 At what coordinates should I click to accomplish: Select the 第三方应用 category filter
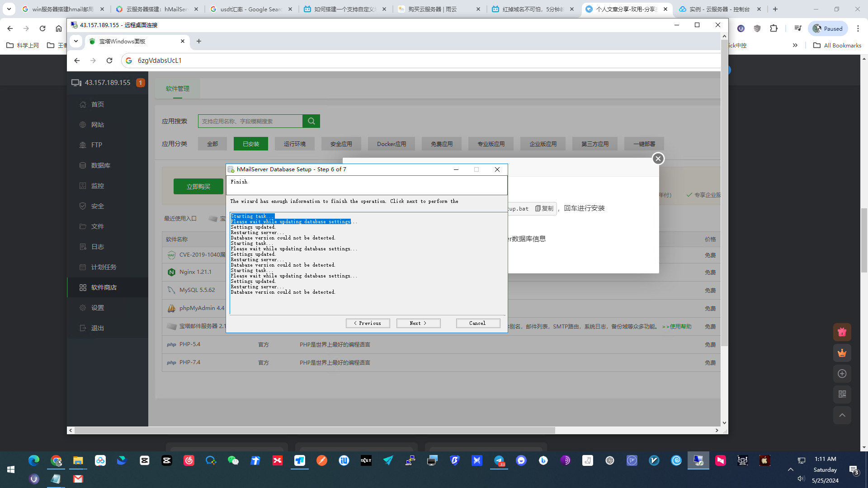tap(595, 144)
